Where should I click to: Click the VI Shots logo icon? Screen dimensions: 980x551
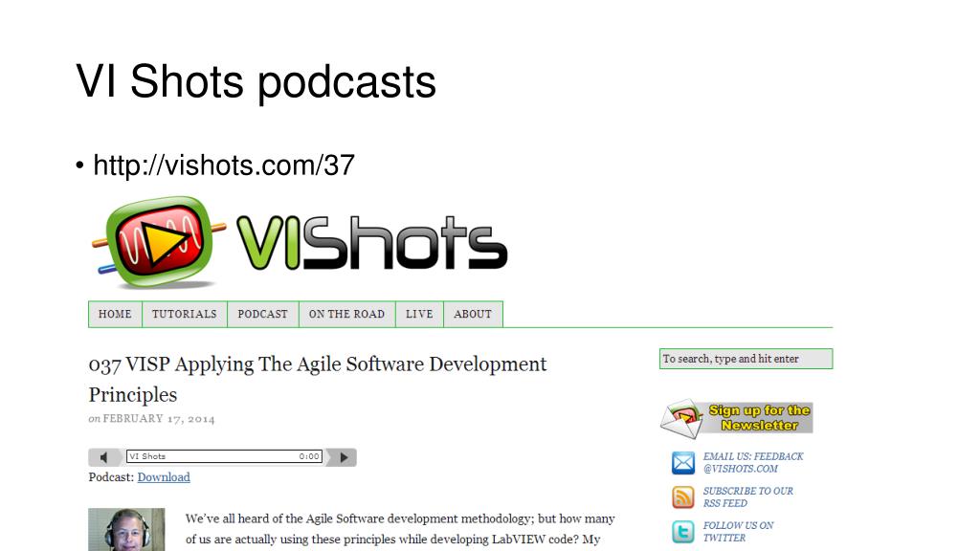(x=159, y=242)
